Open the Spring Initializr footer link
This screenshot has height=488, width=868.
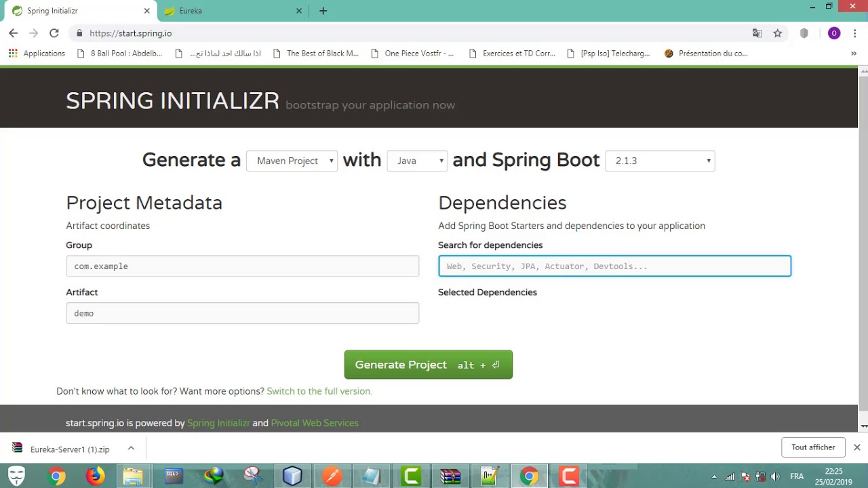(x=218, y=423)
